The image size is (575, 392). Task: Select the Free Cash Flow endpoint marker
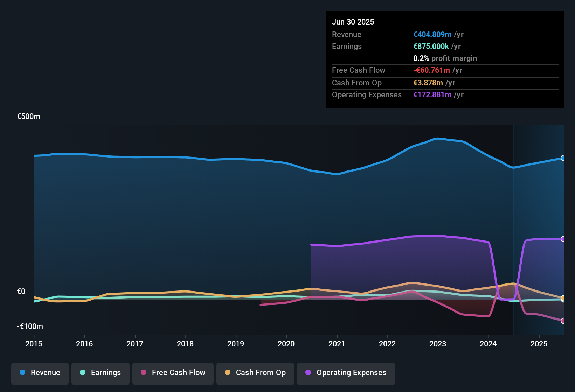point(563,321)
